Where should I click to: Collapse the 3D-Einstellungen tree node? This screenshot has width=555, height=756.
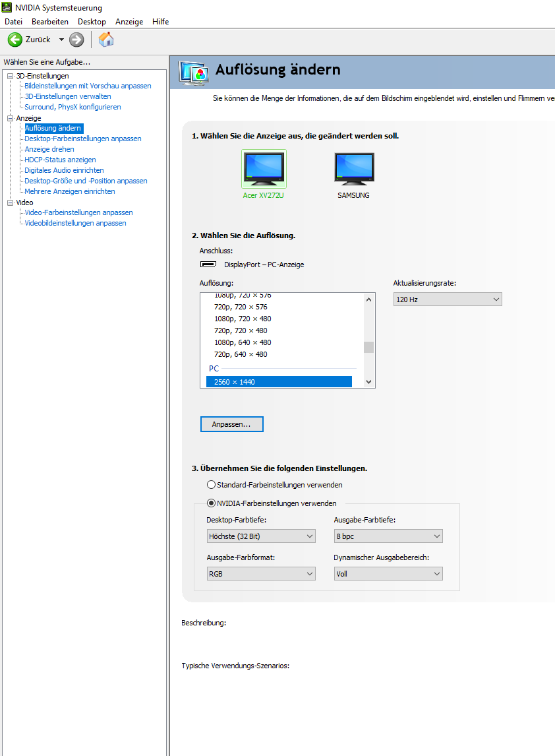[11, 76]
